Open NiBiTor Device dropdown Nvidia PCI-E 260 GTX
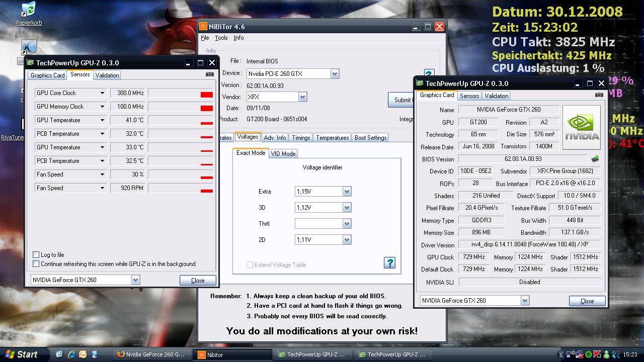 click(335, 74)
